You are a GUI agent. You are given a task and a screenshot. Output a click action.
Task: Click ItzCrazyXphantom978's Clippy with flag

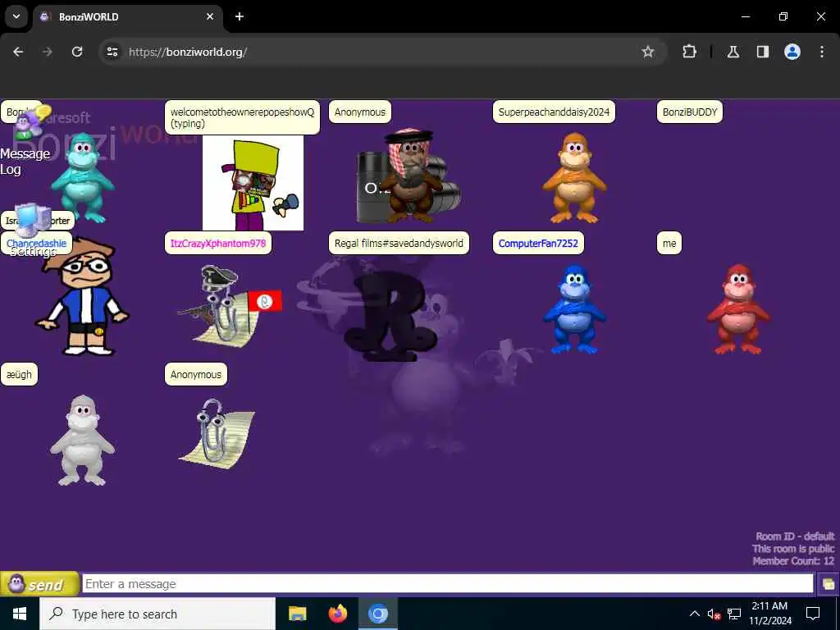[x=230, y=305]
